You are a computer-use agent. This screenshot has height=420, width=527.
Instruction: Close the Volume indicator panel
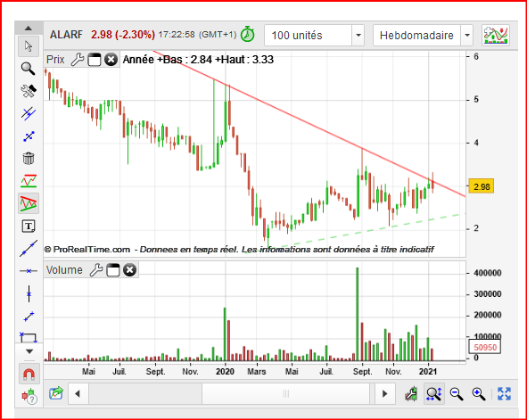coord(129,270)
